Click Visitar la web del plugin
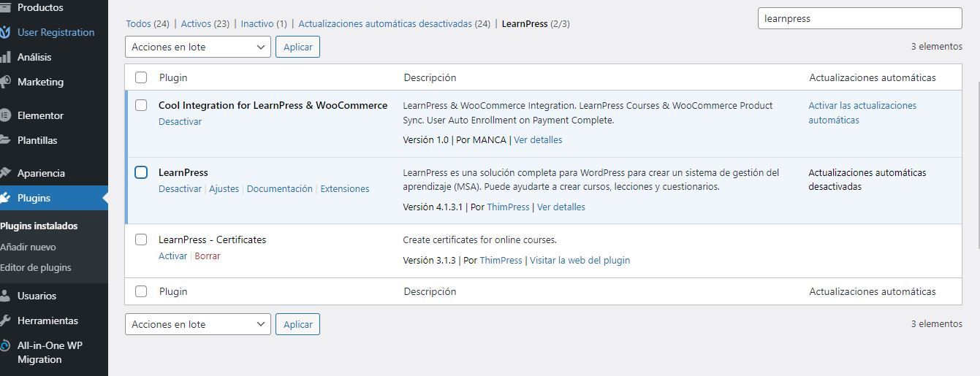The image size is (980, 376). click(x=580, y=260)
